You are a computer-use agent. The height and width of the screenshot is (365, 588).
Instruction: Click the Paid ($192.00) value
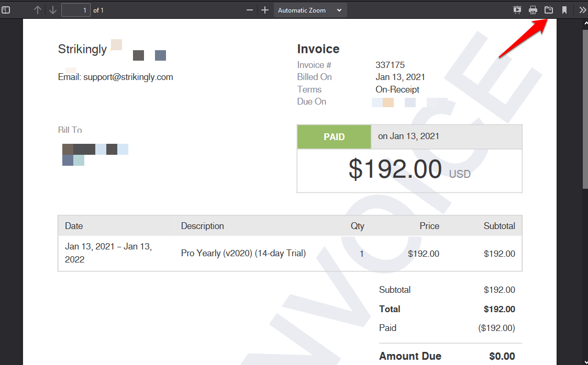click(496, 328)
